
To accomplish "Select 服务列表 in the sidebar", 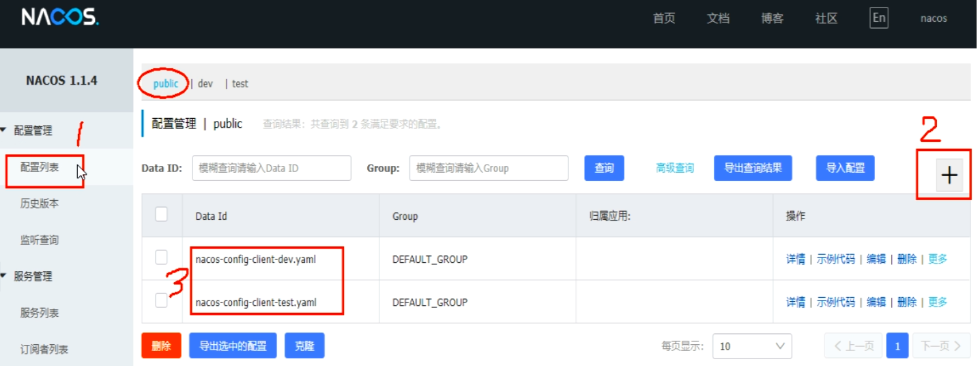I will point(40,313).
